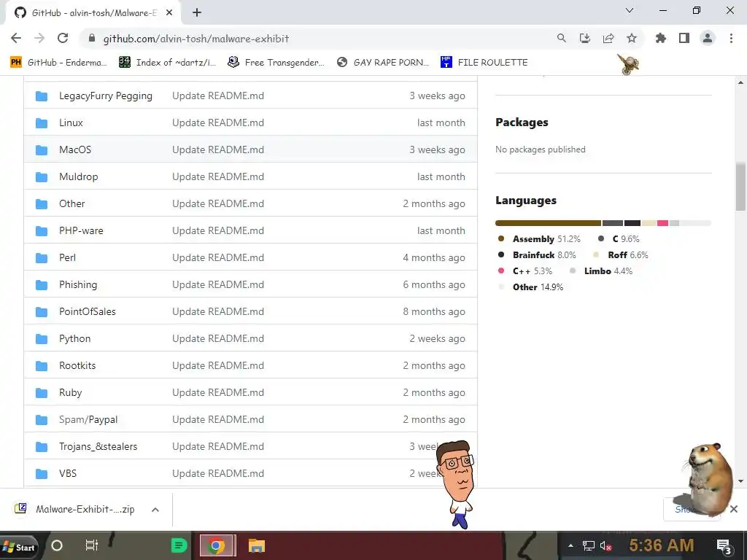Open the Extensions puzzle icon
The image size is (747, 560).
click(661, 38)
